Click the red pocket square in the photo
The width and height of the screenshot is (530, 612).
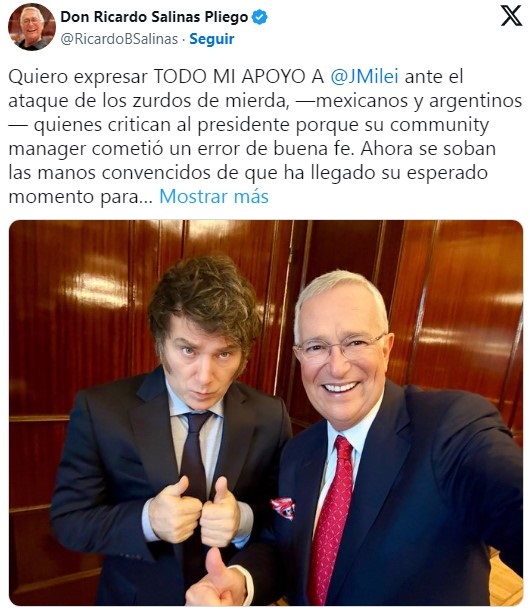pos(283,508)
